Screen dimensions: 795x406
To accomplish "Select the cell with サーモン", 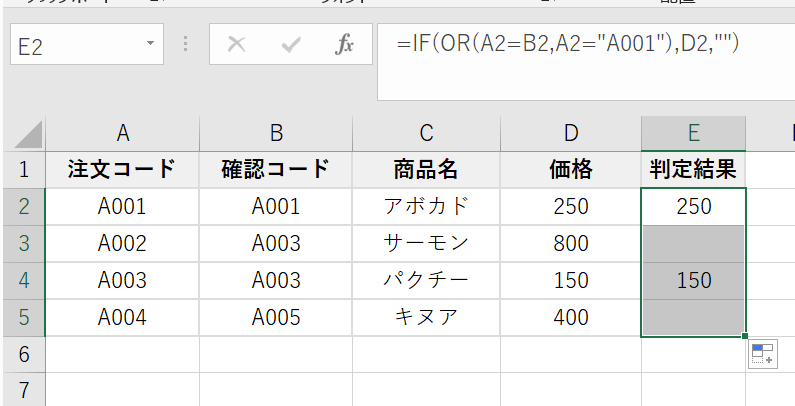I will tap(426, 243).
